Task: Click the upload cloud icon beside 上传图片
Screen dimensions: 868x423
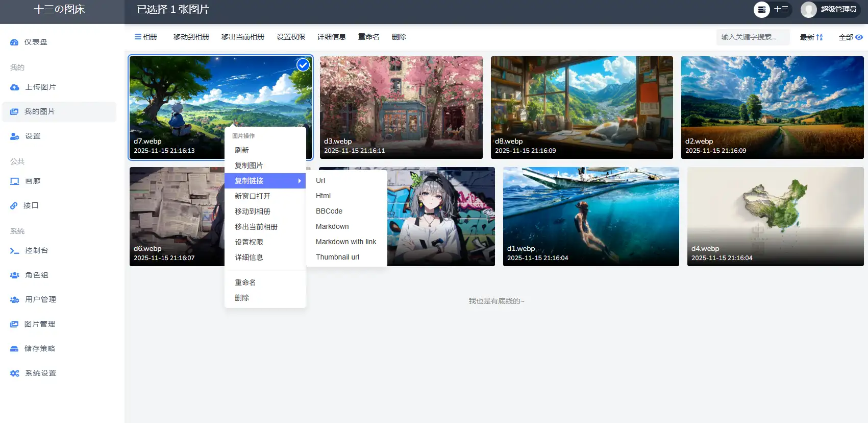Action: click(14, 87)
